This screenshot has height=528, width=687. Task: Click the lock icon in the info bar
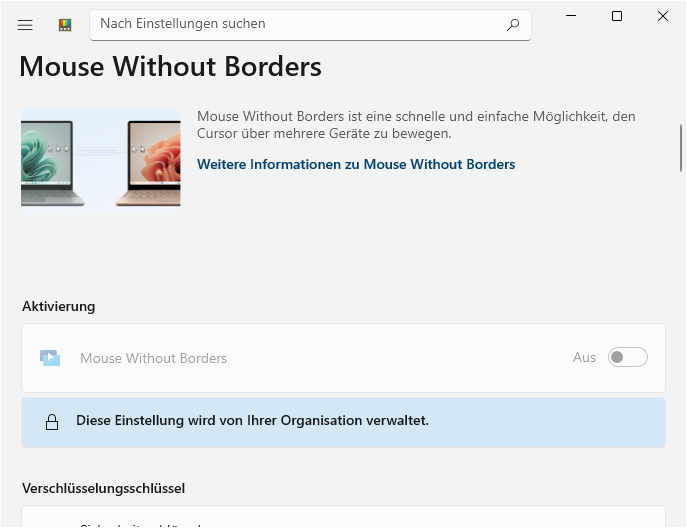coord(52,422)
